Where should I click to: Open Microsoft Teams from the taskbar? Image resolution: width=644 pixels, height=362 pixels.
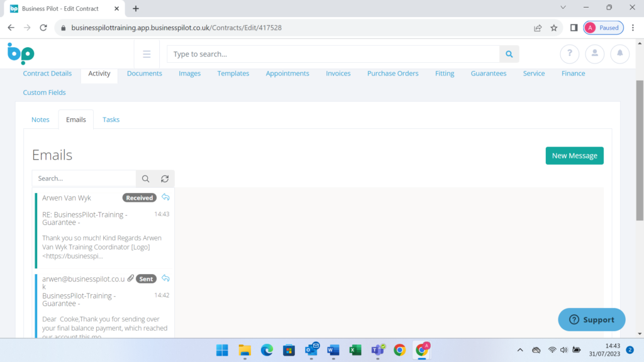pos(378,350)
